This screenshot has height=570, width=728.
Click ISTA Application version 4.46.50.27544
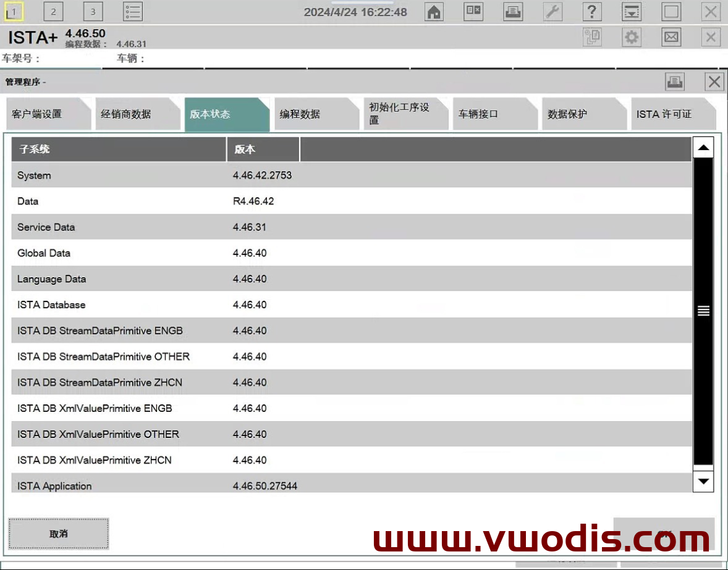point(265,486)
